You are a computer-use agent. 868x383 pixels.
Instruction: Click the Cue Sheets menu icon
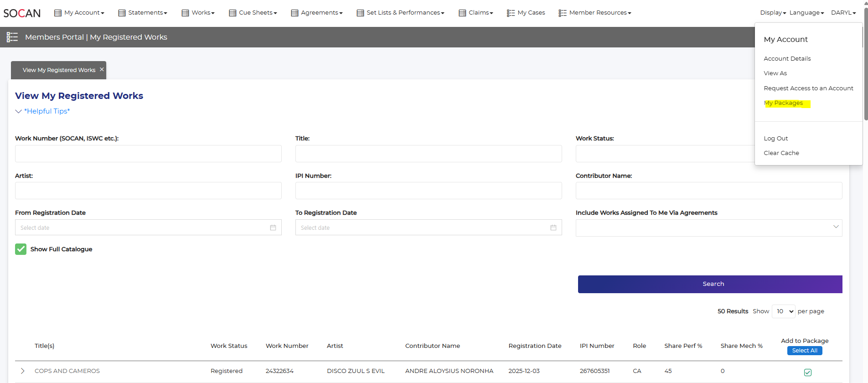(x=232, y=13)
